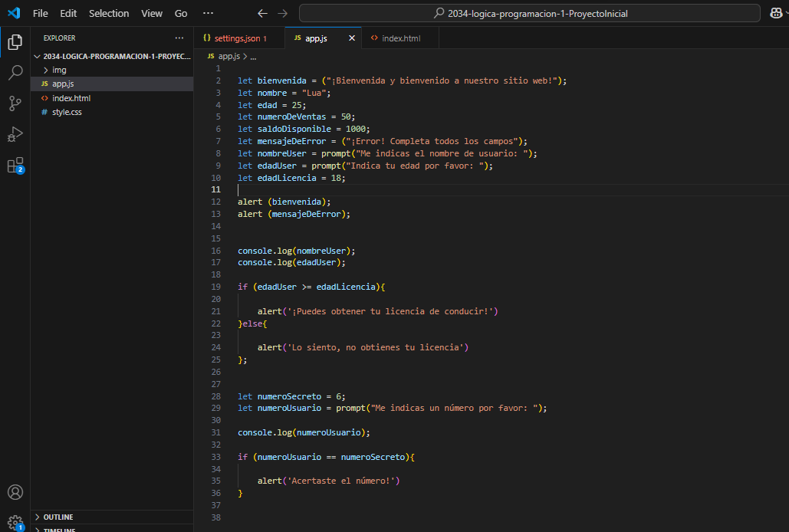
Task: Click console.log(nombreUser) on line 16
Action: pyautogui.click(x=297, y=251)
